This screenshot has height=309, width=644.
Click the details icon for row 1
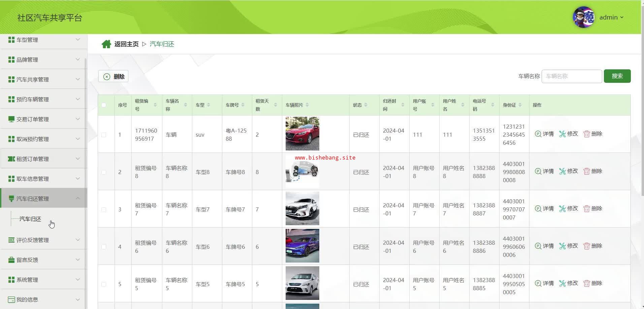tap(538, 134)
